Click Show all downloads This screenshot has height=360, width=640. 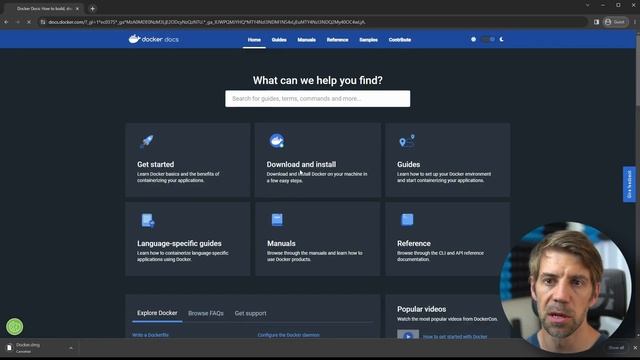point(616,348)
